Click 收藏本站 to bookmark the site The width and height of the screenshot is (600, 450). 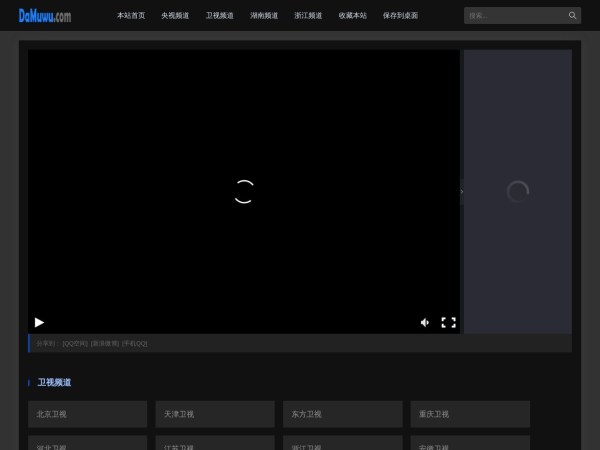click(x=352, y=16)
